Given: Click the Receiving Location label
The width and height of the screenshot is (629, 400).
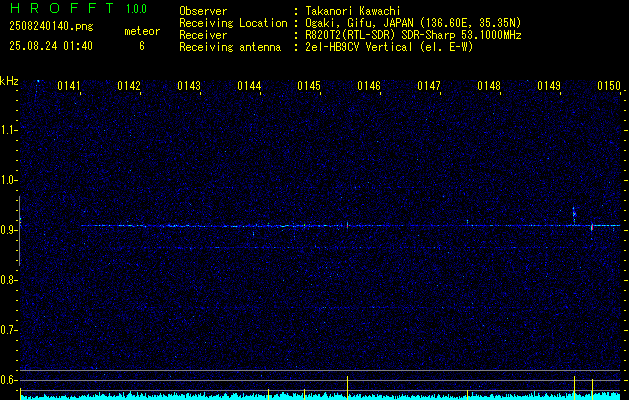Looking at the screenshot, I should (233, 23).
